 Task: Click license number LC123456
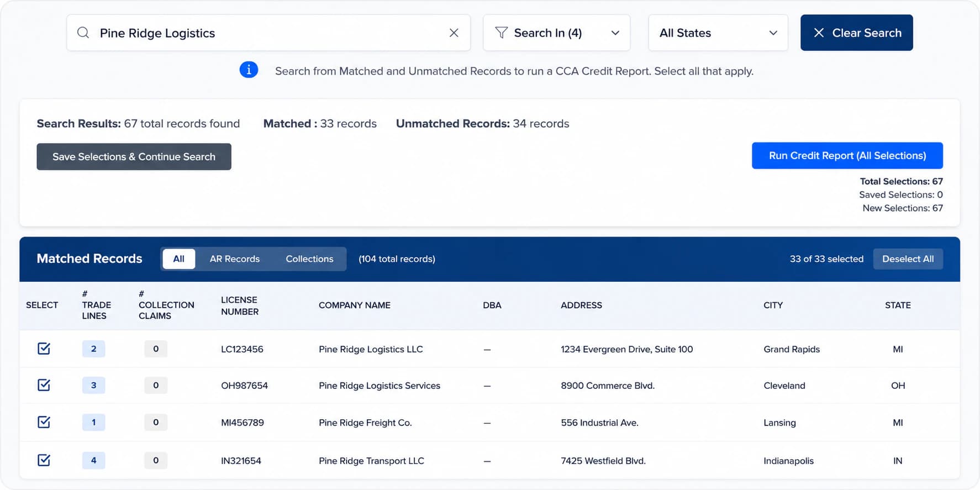tap(242, 349)
